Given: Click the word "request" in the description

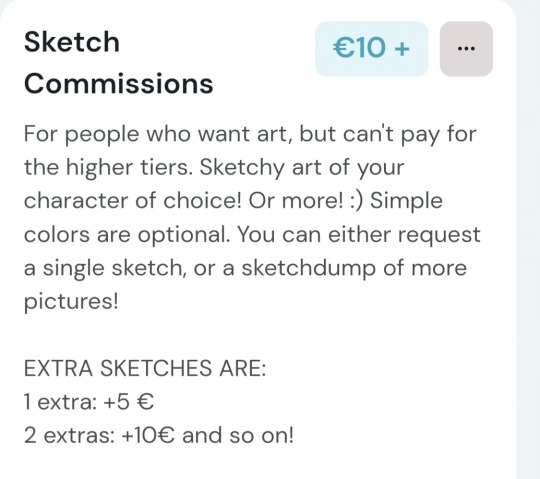Looking at the screenshot, I should [x=439, y=235].
